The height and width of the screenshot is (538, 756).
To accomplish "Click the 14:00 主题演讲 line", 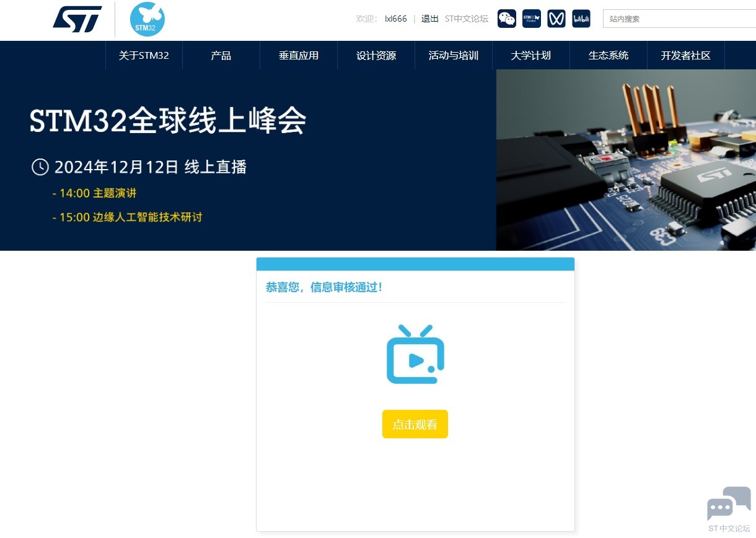I will click(94, 193).
